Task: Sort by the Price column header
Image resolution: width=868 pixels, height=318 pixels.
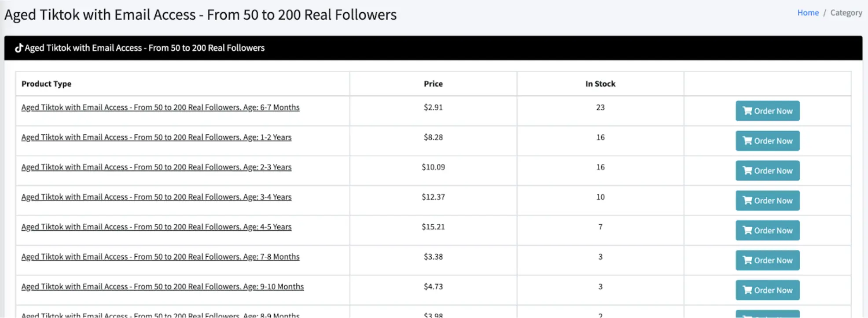Action: point(433,84)
